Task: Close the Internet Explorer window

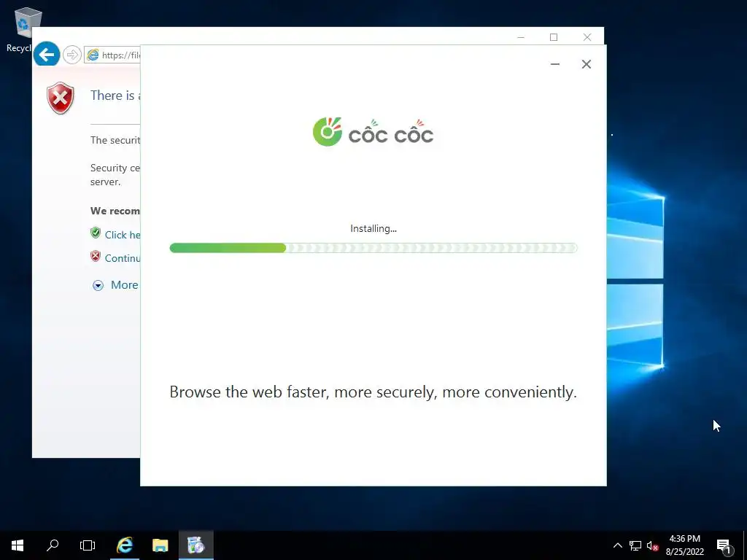Action: 587,37
